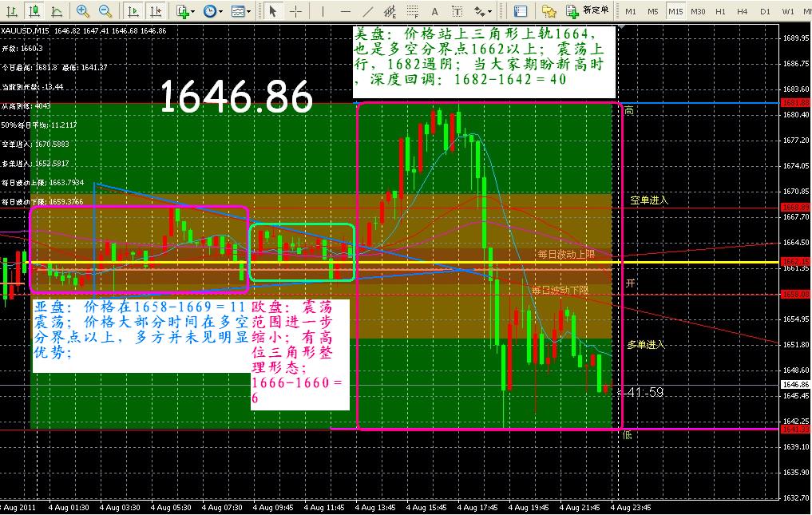Switch to the H1 timeframe

tap(720, 11)
